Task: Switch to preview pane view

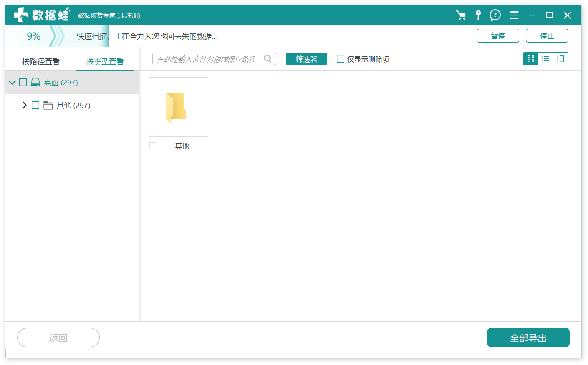Action: pyautogui.click(x=560, y=59)
